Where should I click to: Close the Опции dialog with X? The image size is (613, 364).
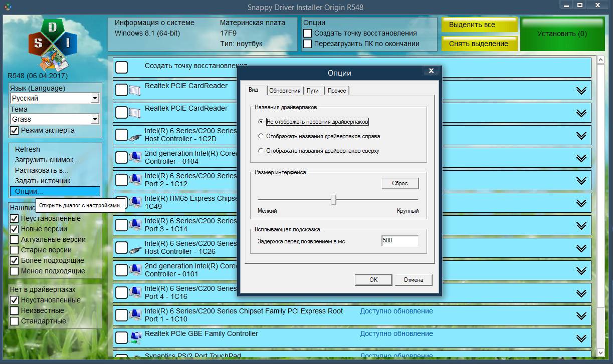point(431,71)
